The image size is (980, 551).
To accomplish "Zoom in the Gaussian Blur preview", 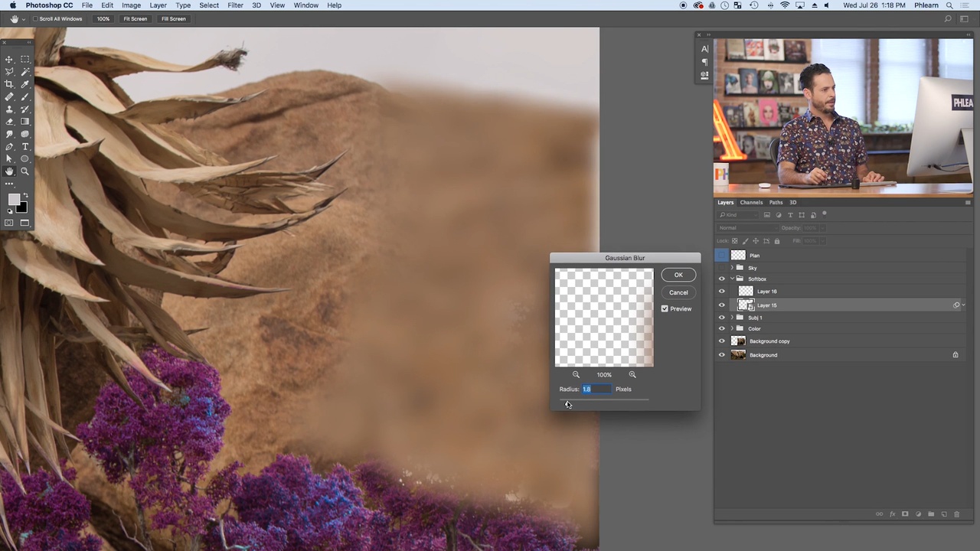I will [632, 374].
